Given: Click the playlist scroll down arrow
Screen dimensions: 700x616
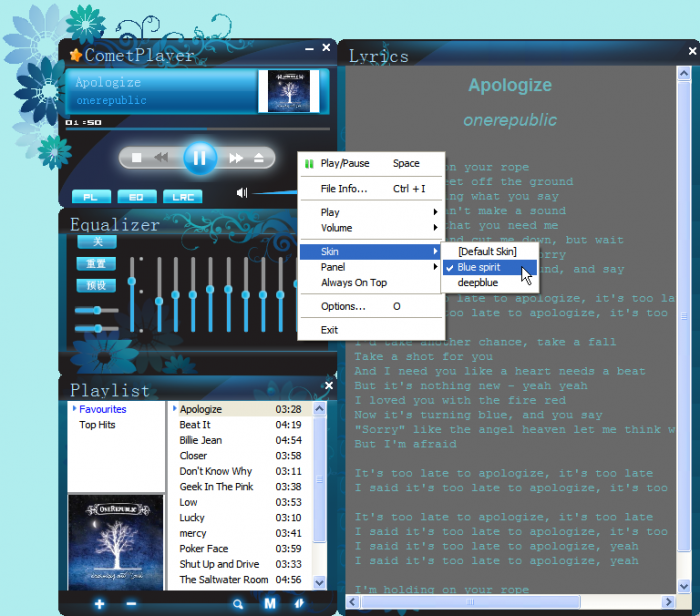Looking at the screenshot, I should pyautogui.click(x=319, y=583).
